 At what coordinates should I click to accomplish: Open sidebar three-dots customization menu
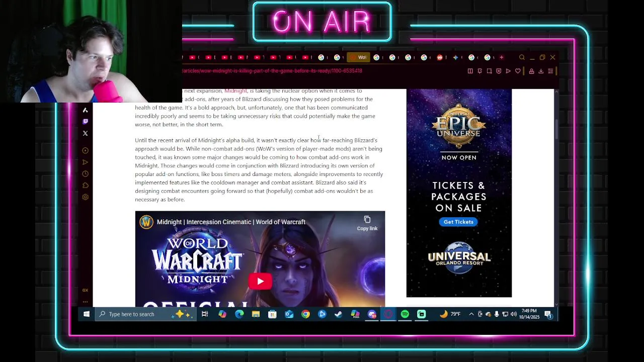85,302
